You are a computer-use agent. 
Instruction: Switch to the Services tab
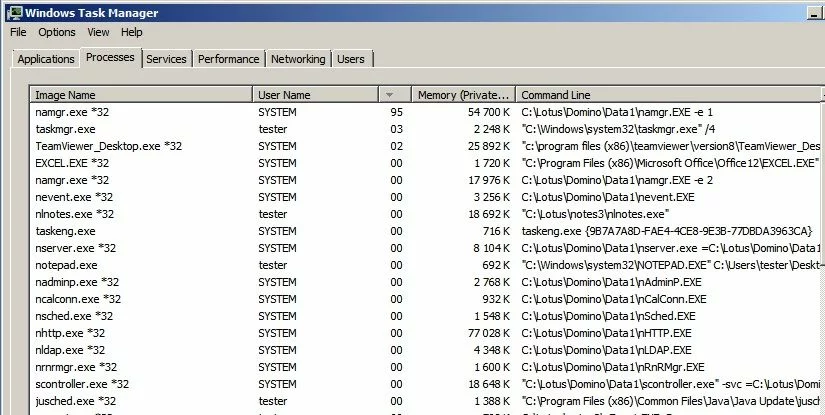pyautogui.click(x=166, y=59)
